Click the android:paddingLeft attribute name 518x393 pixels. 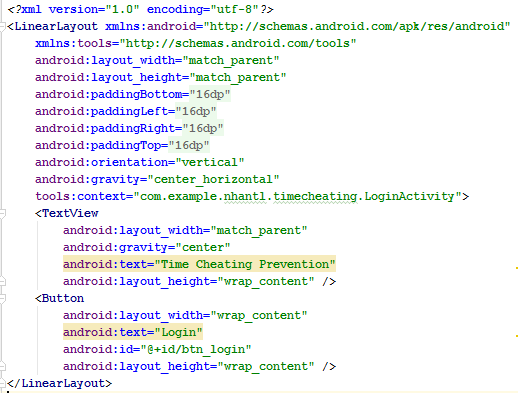pyautogui.click(x=101, y=111)
